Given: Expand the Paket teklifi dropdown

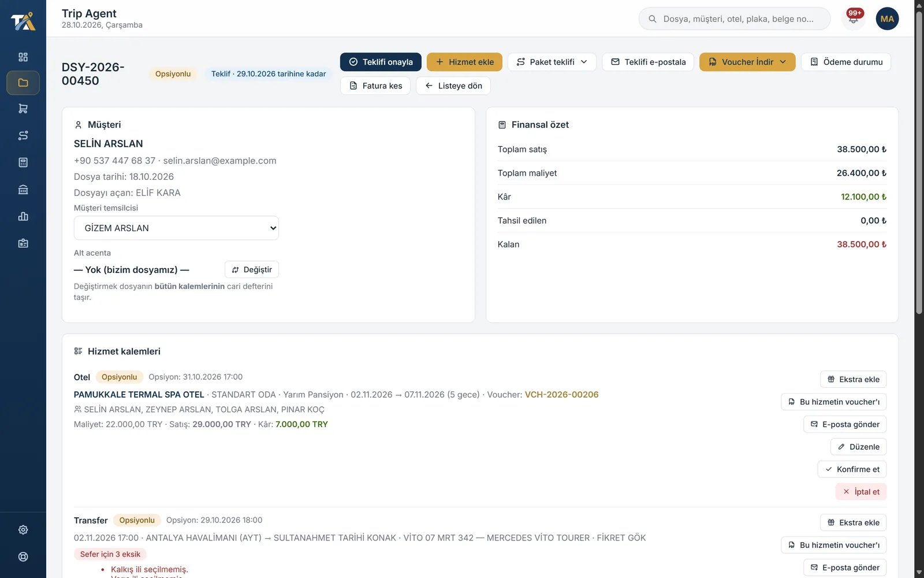Looking at the screenshot, I should (x=552, y=62).
